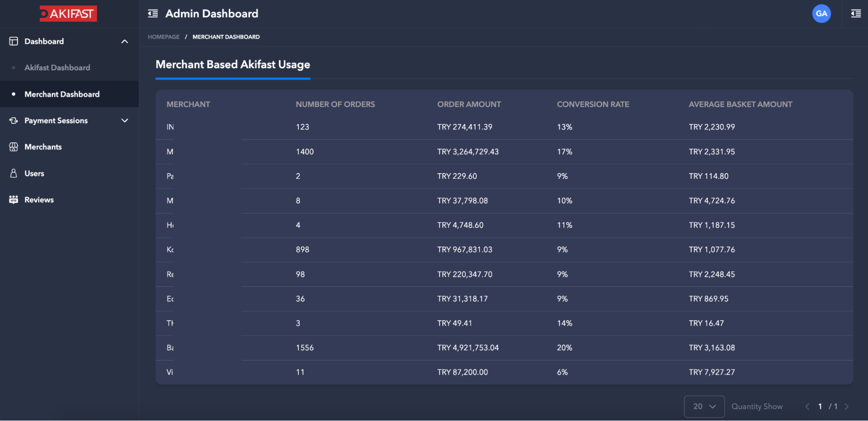Screen dimensions: 868x421
Task: Click the previous page arrow
Action: coord(807,406)
